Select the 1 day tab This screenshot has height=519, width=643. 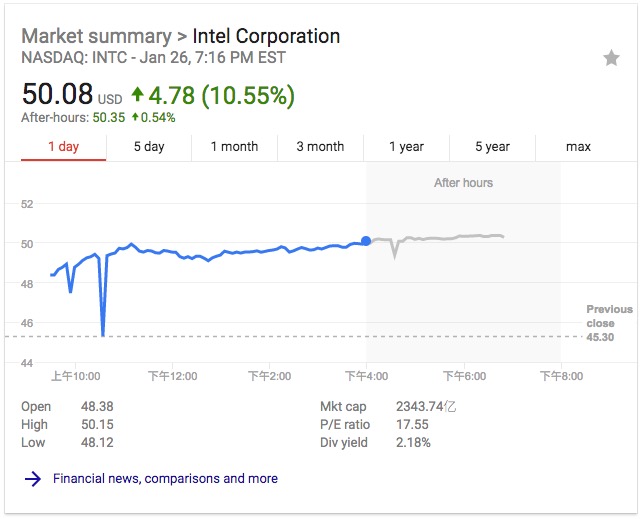coord(63,147)
